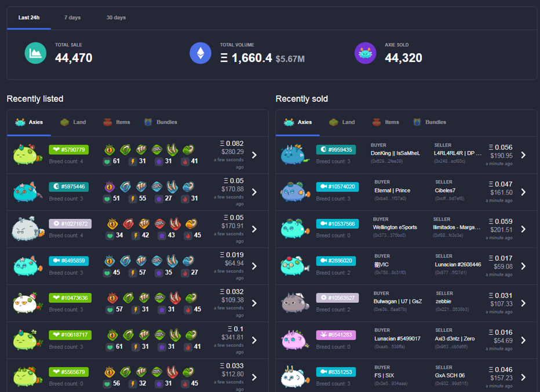Open buyer Wellington eSports profile

pyautogui.click(x=395, y=228)
